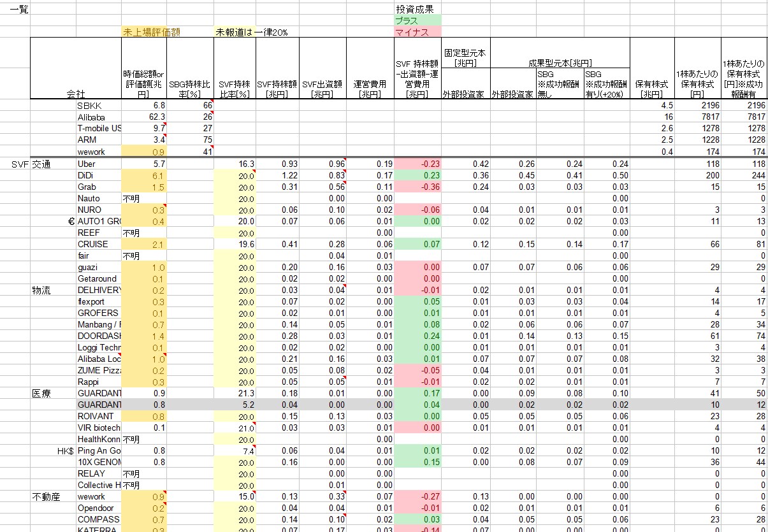The width and height of the screenshot is (768, 532).
Task: Select the ROIVANT company cell
Action: [99, 416]
